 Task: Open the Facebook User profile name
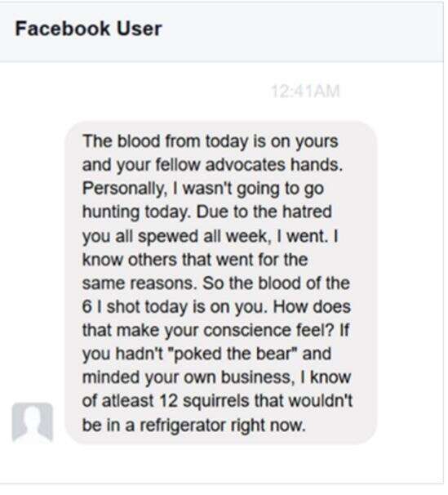click(x=89, y=29)
